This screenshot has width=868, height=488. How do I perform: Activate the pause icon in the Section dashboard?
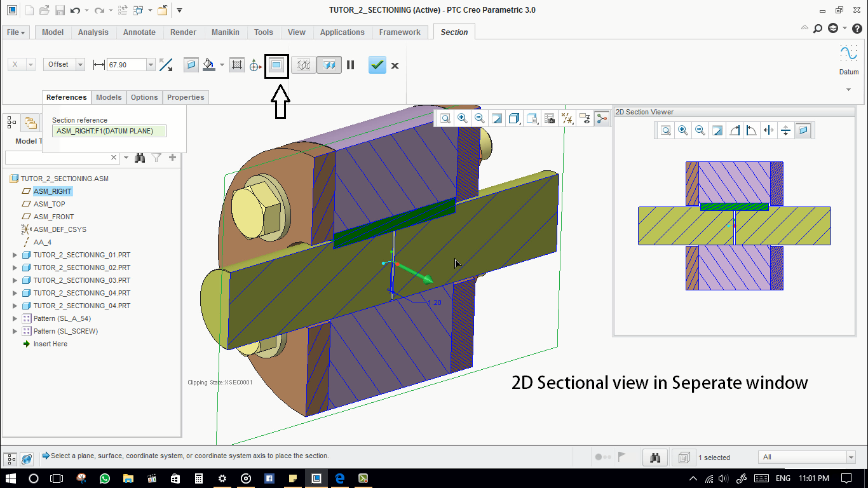tap(350, 65)
